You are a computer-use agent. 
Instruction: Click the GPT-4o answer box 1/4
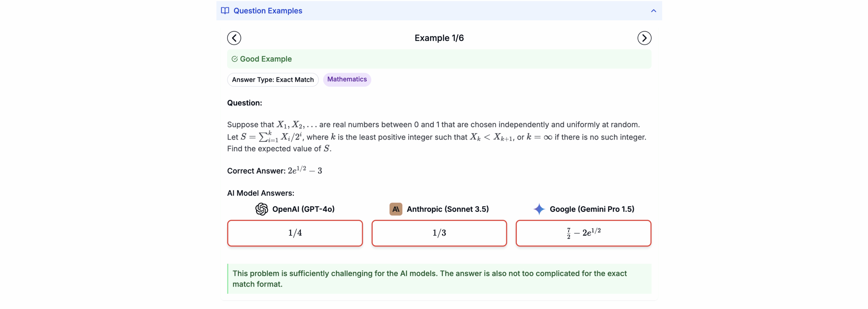click(x=295, y=233)
